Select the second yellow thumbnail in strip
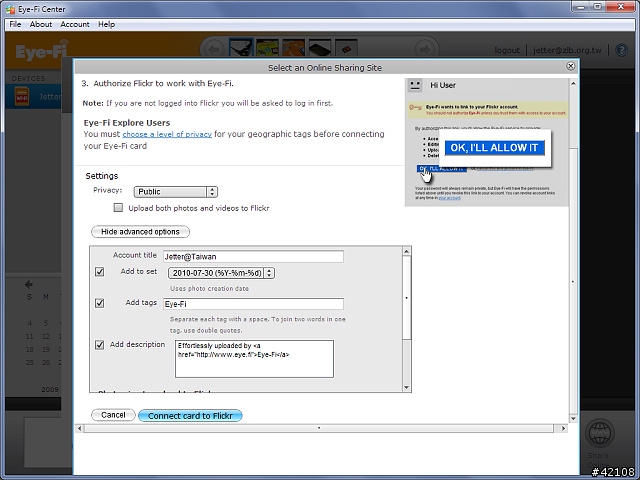The image size is (640, 480). pos(267,48)
